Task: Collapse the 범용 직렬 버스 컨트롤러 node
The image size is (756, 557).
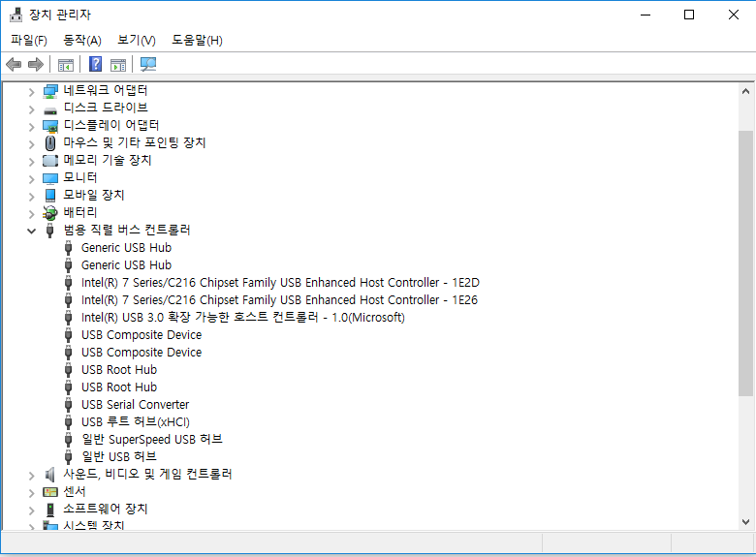Action: (31, 231)
